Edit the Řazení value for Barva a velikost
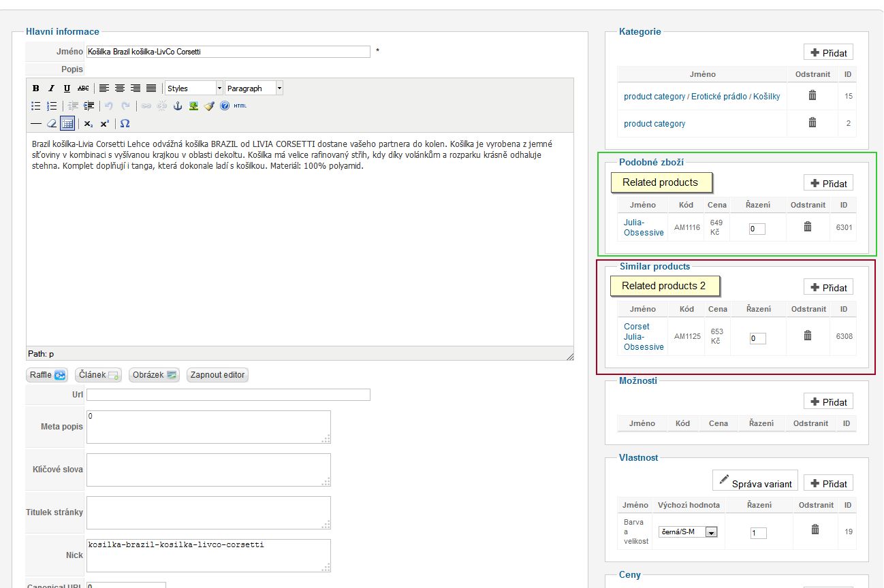The image size is (884, 588). 759,534
